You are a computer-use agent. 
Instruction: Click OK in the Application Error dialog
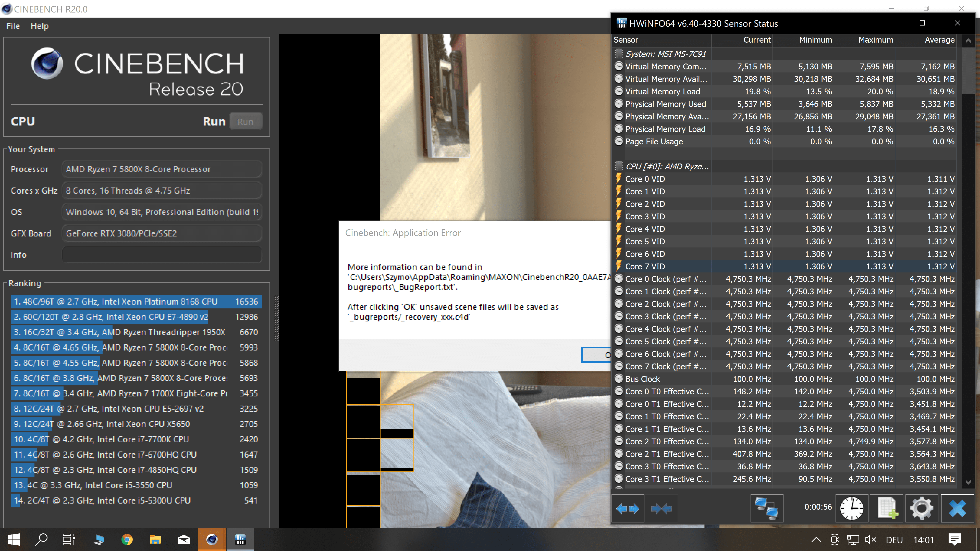click(596, 355)
